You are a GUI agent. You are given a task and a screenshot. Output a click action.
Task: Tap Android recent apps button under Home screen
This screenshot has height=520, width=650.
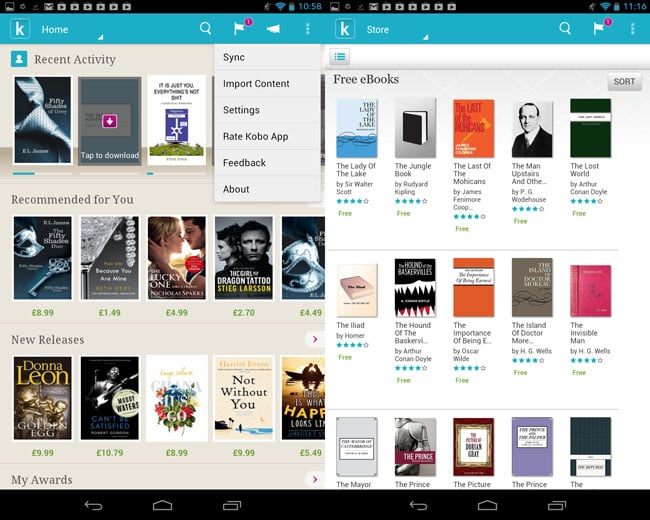[x=232, y=505]
